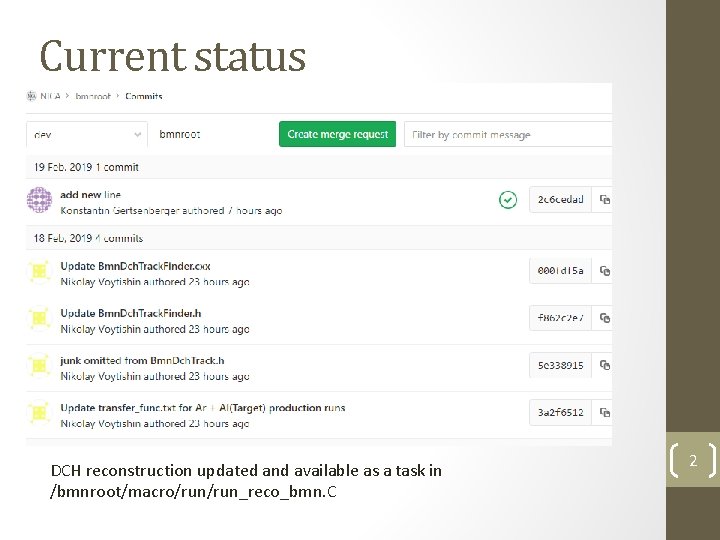Screen dimensions: 720x540
Task: Copy commit SHA 000fd15a to clipboard
Action: pyautogui.click(x=604, y=270)
